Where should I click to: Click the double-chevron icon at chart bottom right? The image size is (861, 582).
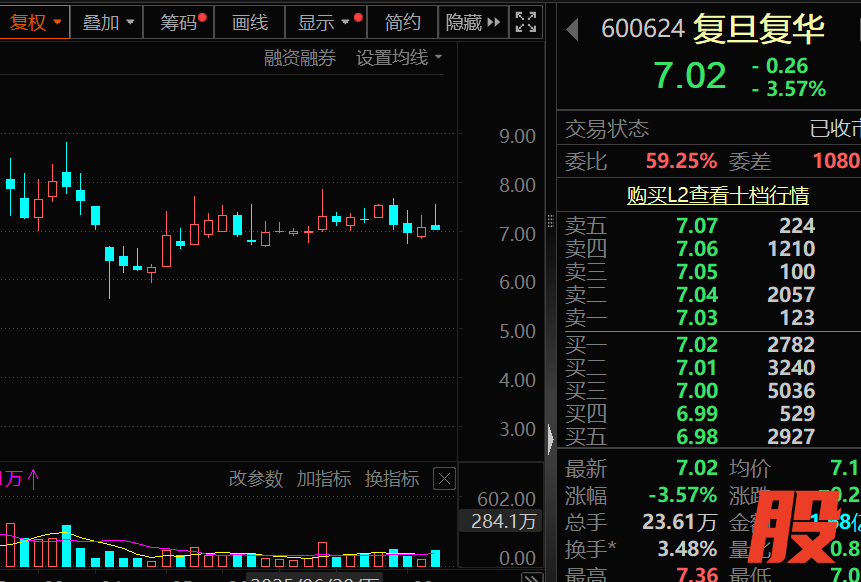tap(531, 577)
